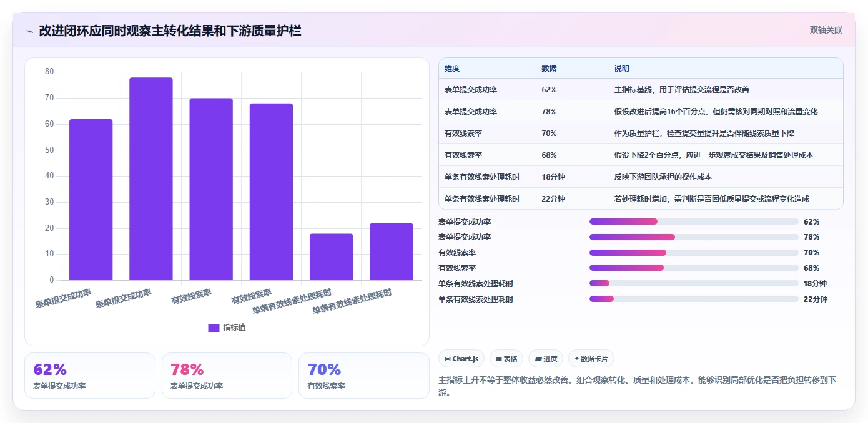Click the chart bar with value 22

[392, 252]
